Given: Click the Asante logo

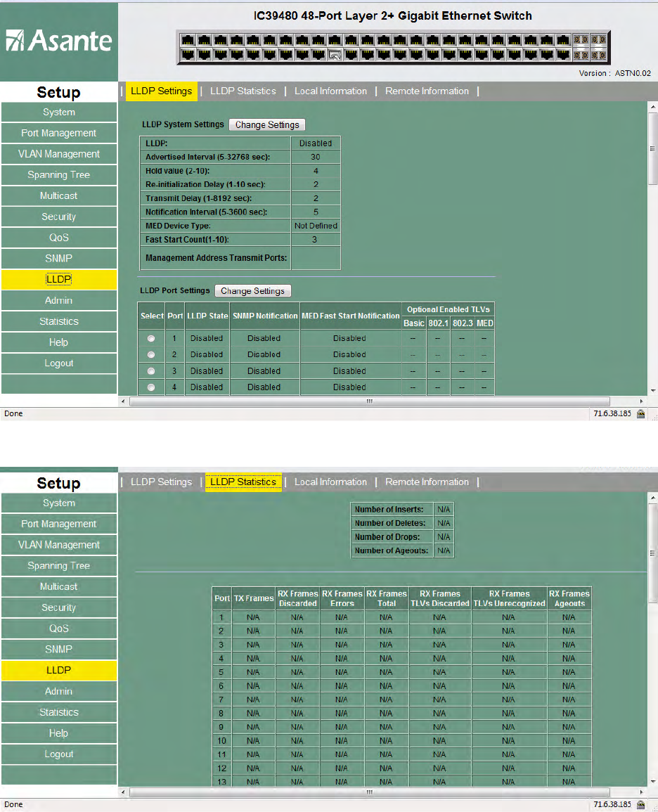Looking at the screenshot, I should (59, 40).
